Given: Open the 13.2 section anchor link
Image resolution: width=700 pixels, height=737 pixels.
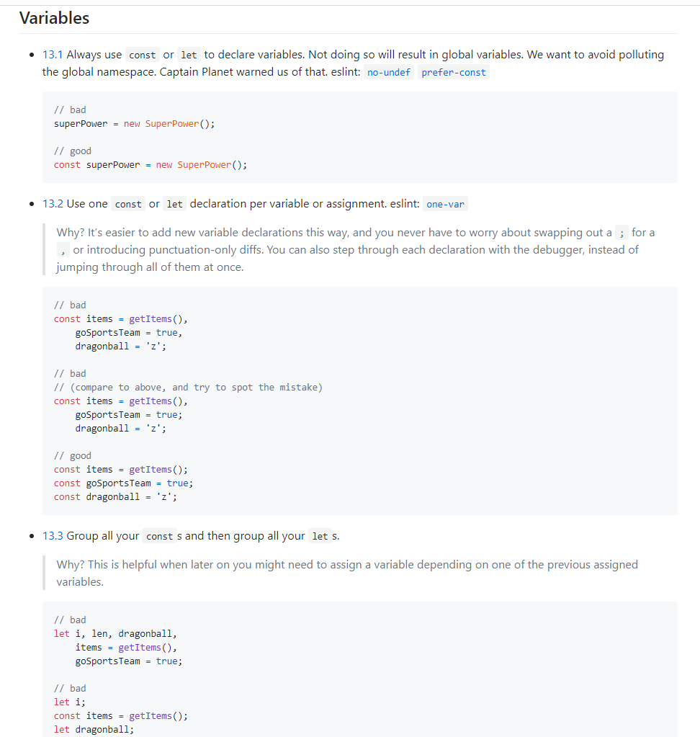Looking at the screenshot, I should point(53,203).
